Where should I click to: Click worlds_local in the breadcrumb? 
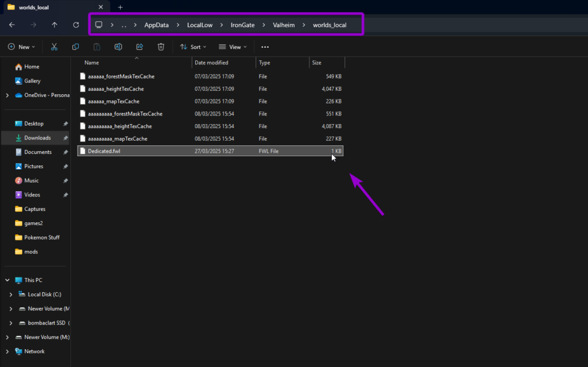330,25
